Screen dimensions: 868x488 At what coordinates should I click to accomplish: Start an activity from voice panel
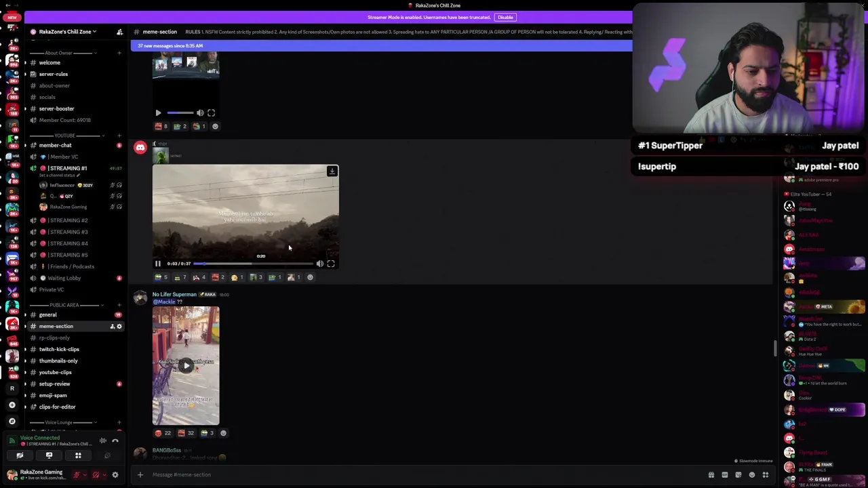click(x=78, y=455)
